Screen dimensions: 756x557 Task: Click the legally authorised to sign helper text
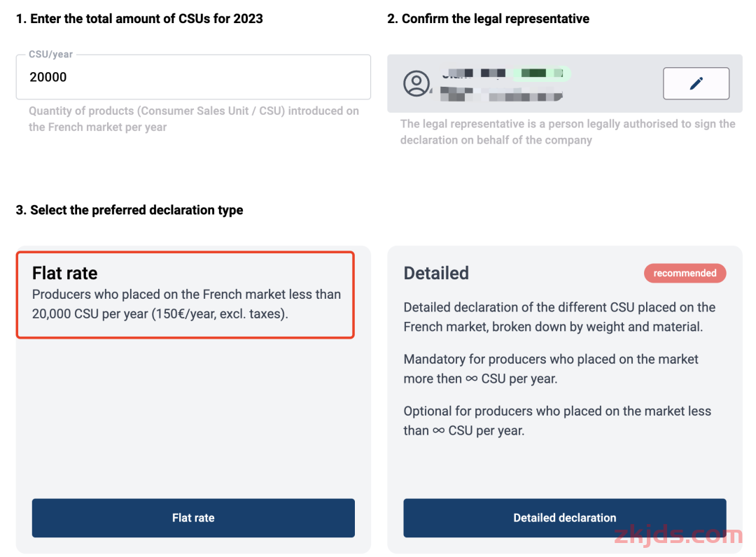[567, 132]
